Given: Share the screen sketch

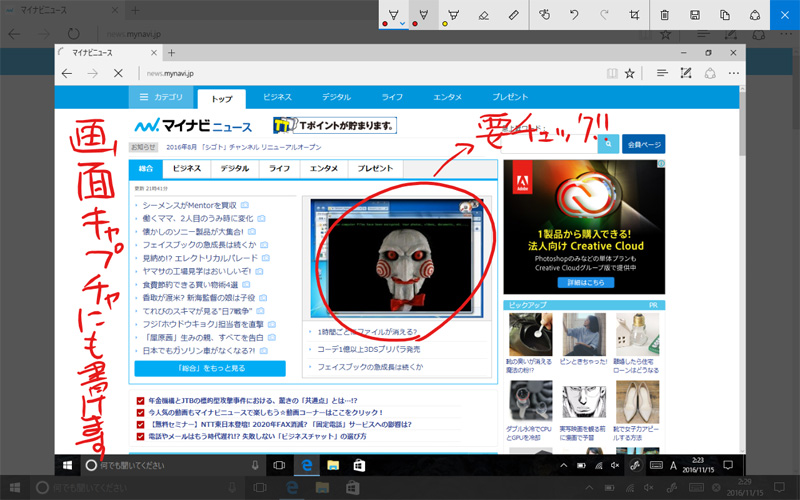Looking at the screenshot, I should click(755, 15).
